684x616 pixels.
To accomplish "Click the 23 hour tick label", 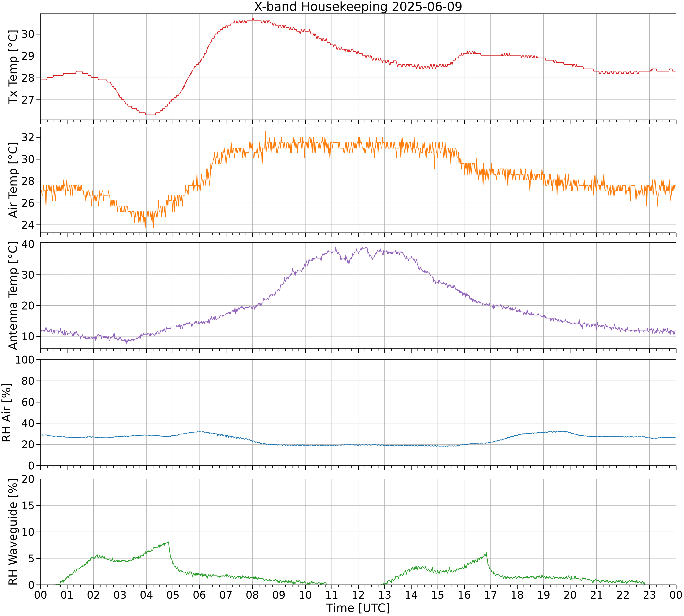I will pos(650,595).
